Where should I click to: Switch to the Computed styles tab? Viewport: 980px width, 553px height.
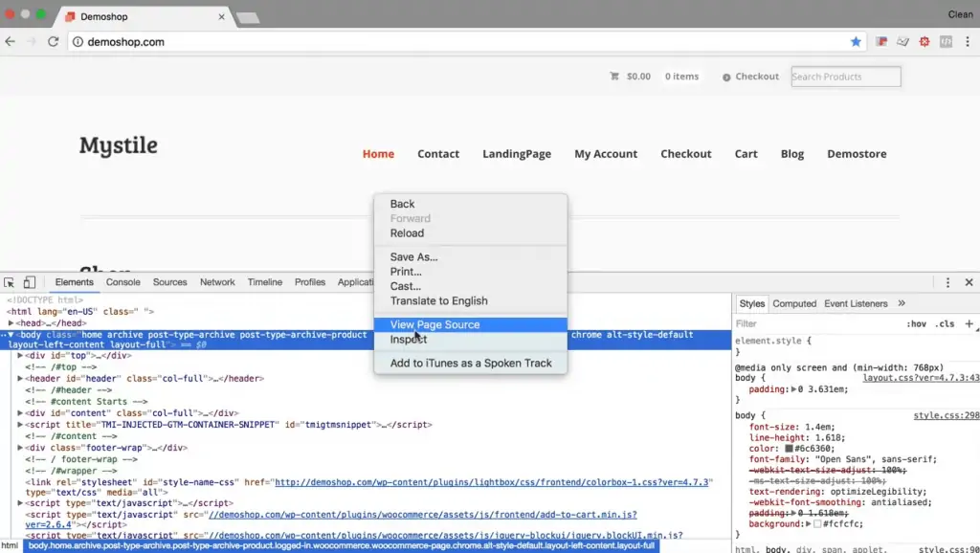click(x=794, y=303)
